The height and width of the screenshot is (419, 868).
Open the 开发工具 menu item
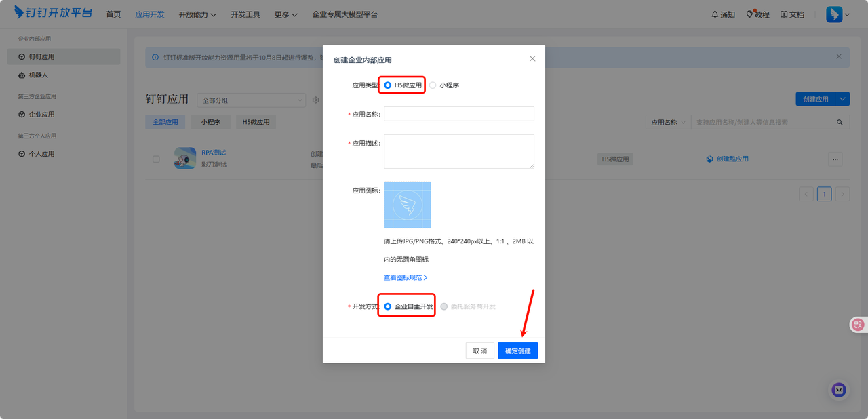point(245,14)
